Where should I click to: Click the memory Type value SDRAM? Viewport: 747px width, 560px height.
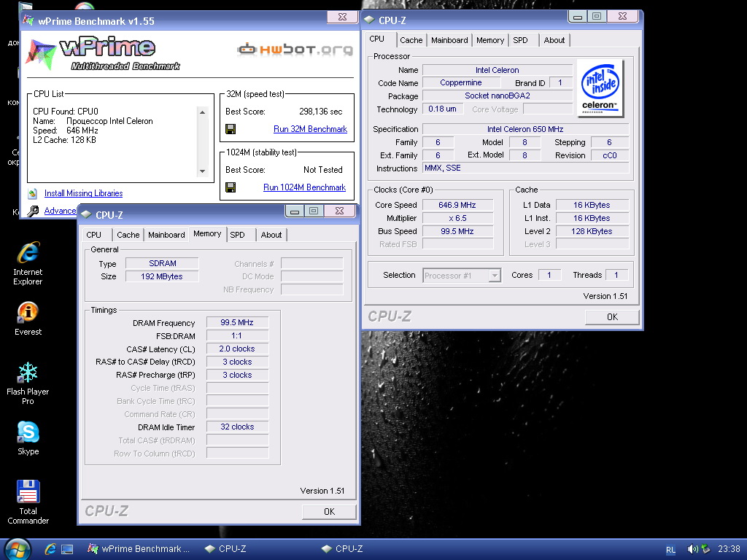(x=162, y=263)
